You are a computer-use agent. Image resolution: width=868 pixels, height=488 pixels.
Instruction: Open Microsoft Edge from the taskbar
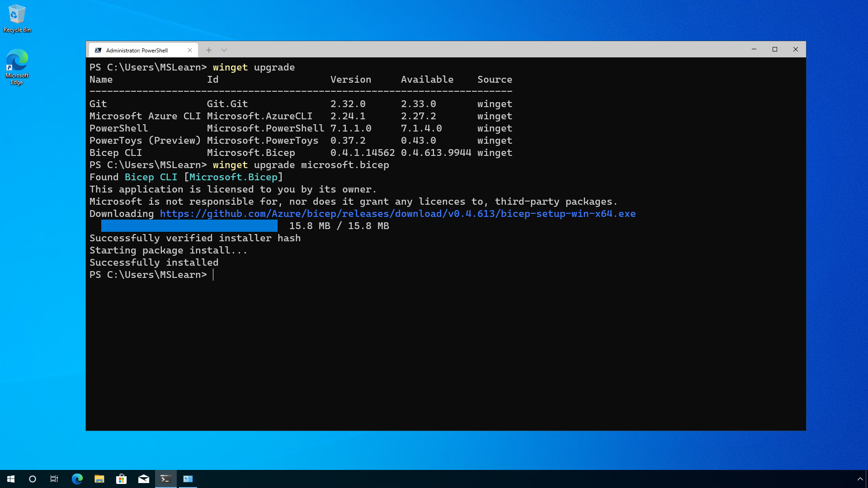click(x=77, y=479)
